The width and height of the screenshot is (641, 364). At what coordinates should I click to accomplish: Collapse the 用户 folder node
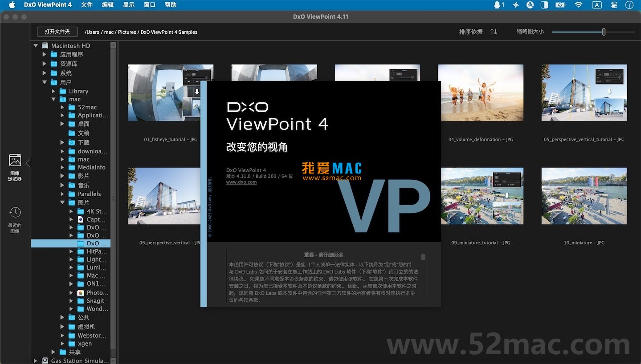point(44,82)
